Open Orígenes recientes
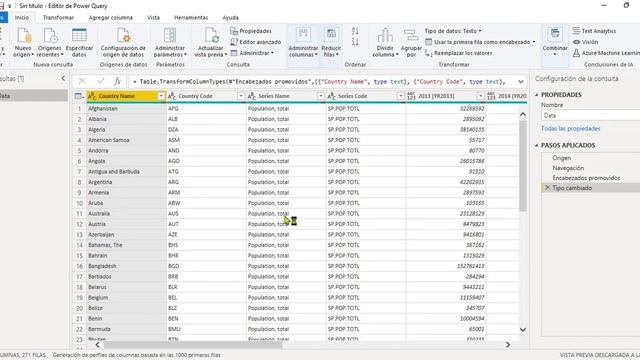 [x=50, y=42]
